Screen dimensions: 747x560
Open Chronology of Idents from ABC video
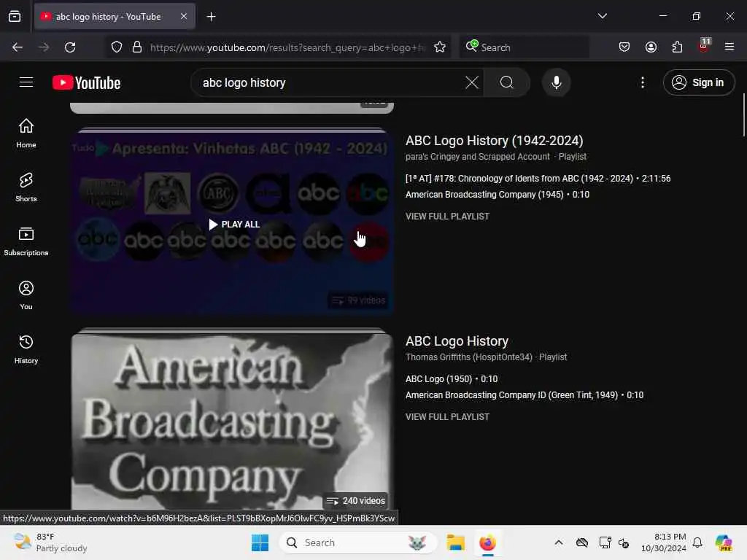tap(538, 179)
